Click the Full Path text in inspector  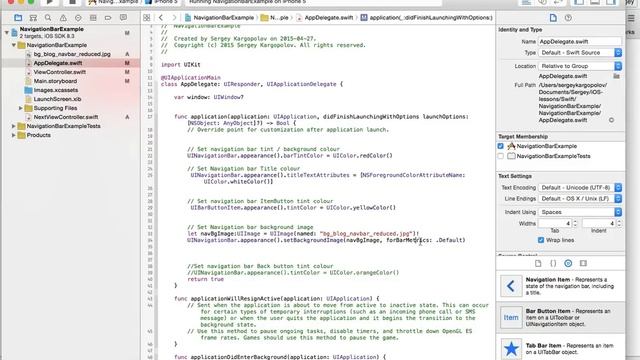point(572,102)
